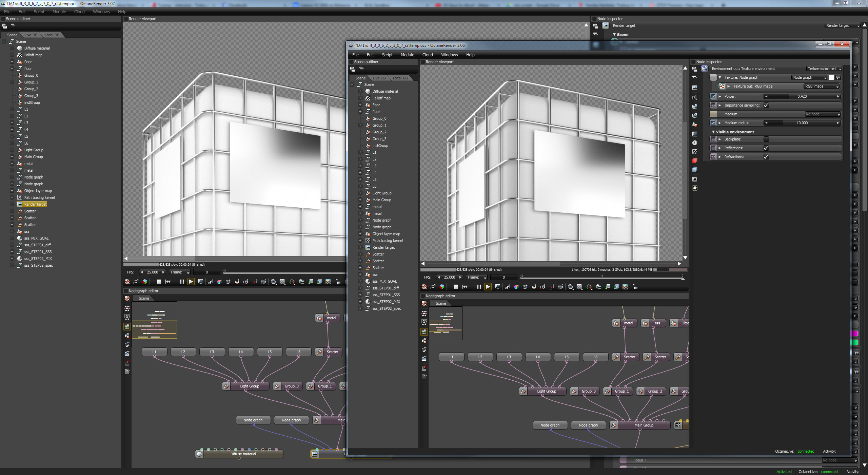Click the Texture out RGB image node icon
Image resolution: width=868 pixels, height=475 pixels.
click(722, 86)
